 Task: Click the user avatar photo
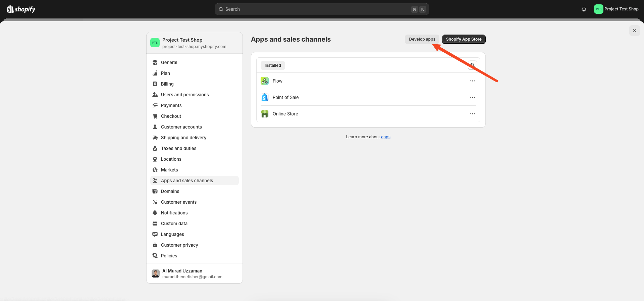point(155,273)
